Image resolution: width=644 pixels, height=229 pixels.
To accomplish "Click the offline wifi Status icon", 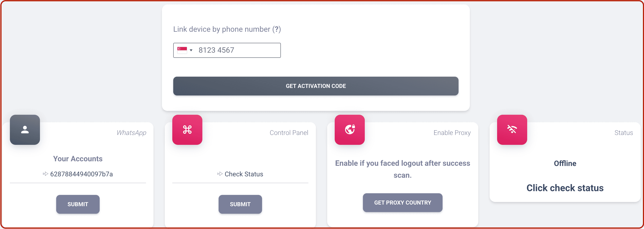I will [512, 130].
